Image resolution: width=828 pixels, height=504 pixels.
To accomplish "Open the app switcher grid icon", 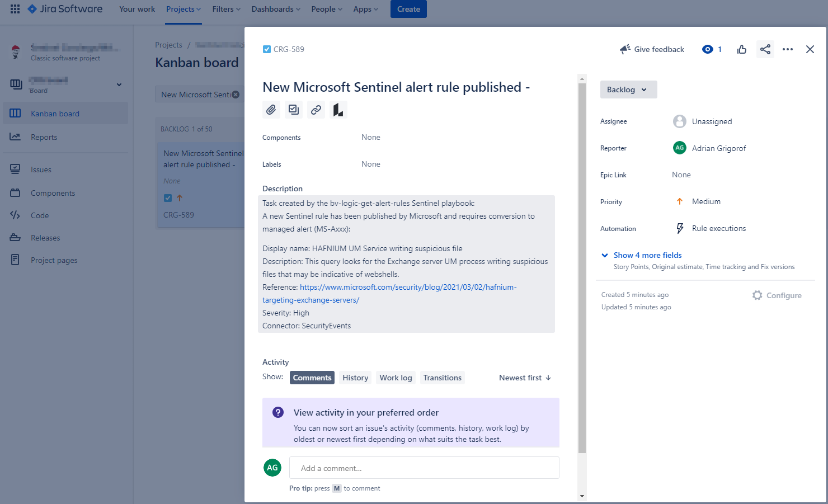I will (x=15, y=9).
